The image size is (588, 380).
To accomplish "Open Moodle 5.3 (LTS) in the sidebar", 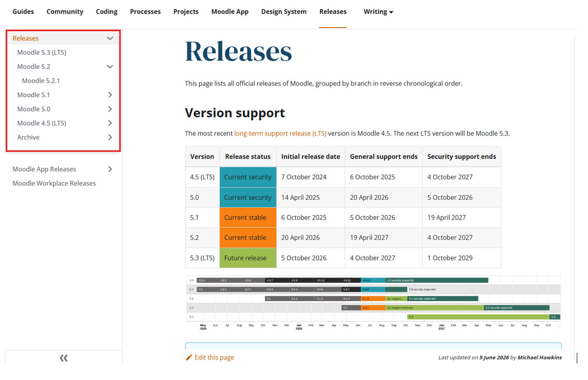I will [x=42, y=52].
